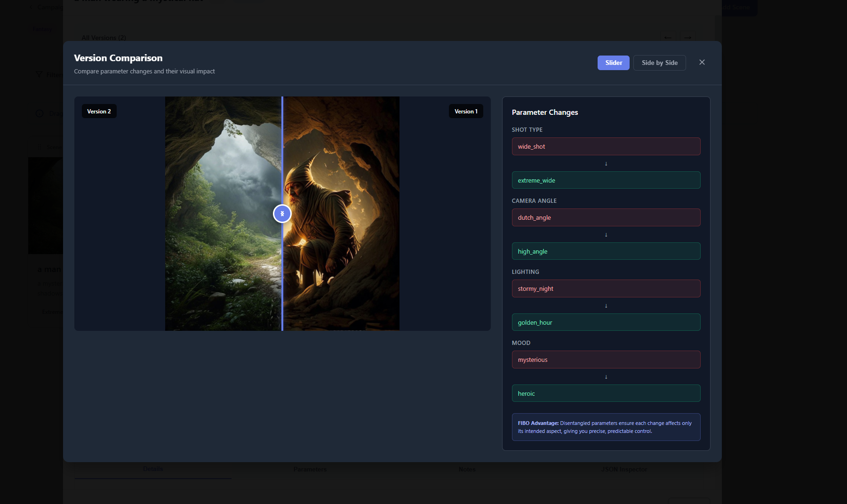This screenshot has width=847, height=504.
Task: Open the JSON Inspector tab behind the dialog
Action: click(624, 469)
